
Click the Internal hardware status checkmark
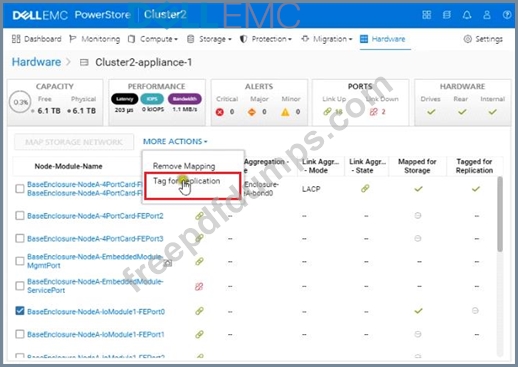coord(492,112)
